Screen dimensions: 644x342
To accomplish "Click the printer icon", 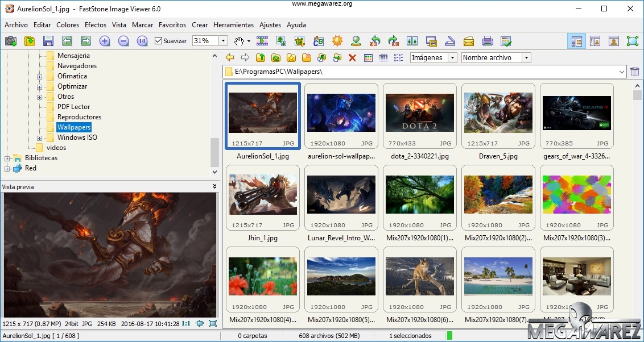I will [x=487, y=41].
